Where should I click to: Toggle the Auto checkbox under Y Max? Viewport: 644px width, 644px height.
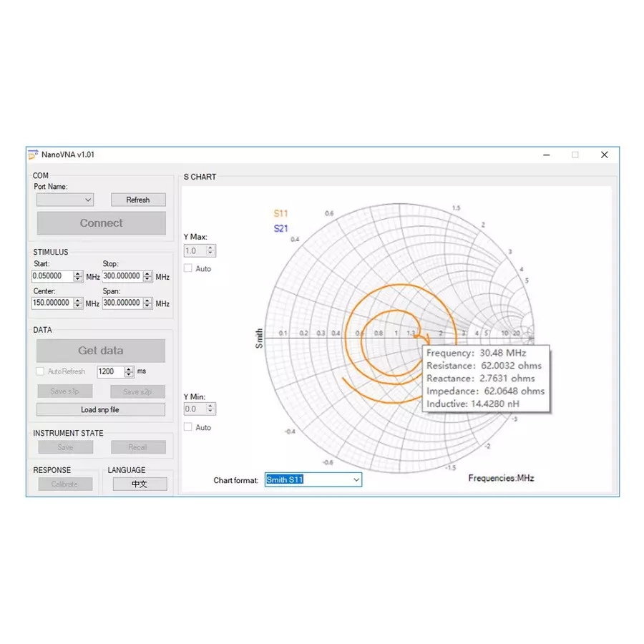[x=188, y=268]
